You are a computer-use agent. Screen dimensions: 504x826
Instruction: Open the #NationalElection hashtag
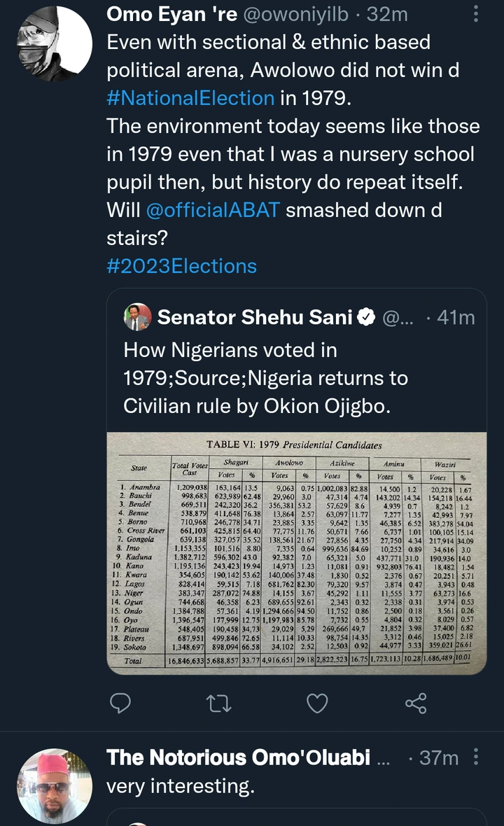click(190, 97)
